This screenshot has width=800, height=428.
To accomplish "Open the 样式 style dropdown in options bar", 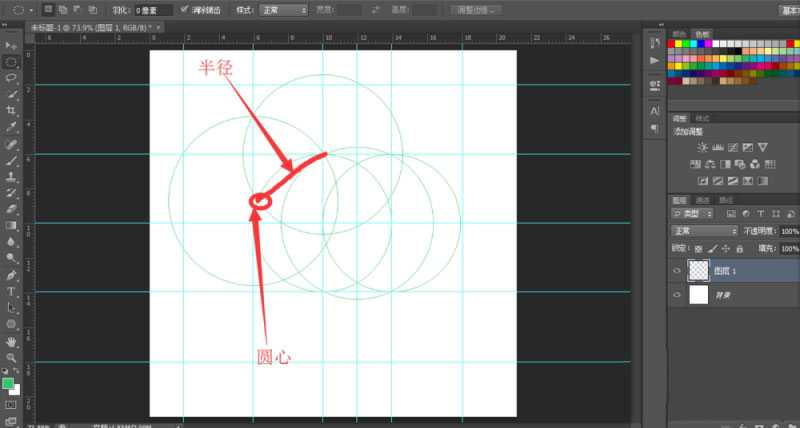I will [284, 9].
